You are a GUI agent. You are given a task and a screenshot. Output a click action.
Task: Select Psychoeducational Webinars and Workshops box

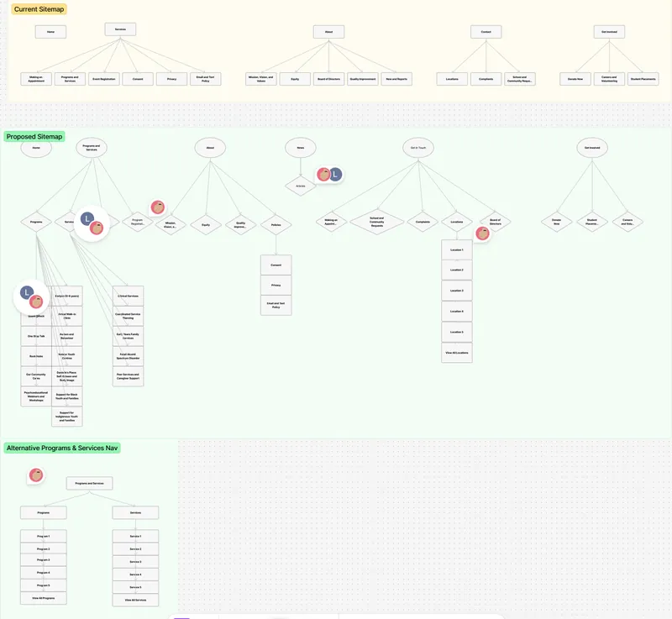pyautogui.click(x=36, y=396)
